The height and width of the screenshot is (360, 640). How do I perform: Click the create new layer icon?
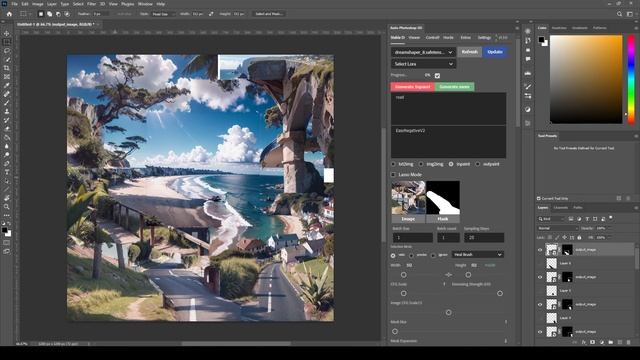tap(620, 342)
